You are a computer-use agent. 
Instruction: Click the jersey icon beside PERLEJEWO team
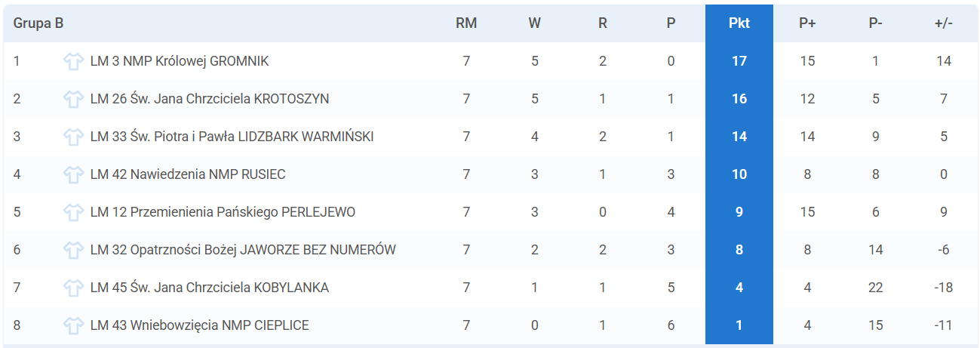coord(73,212)
